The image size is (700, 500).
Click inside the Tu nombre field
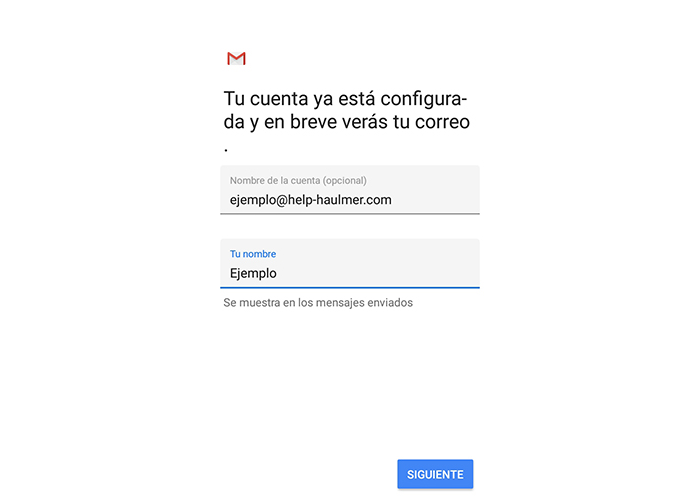tap(350, 264)
